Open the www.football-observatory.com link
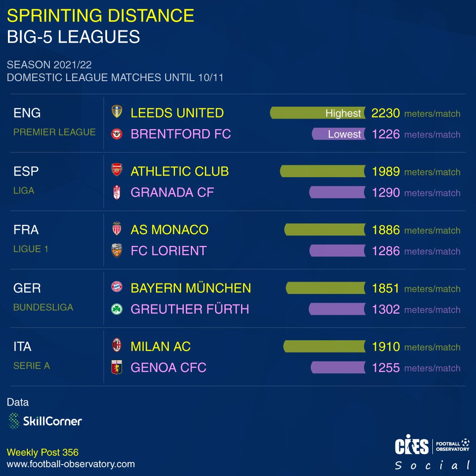 click(71, 464)
